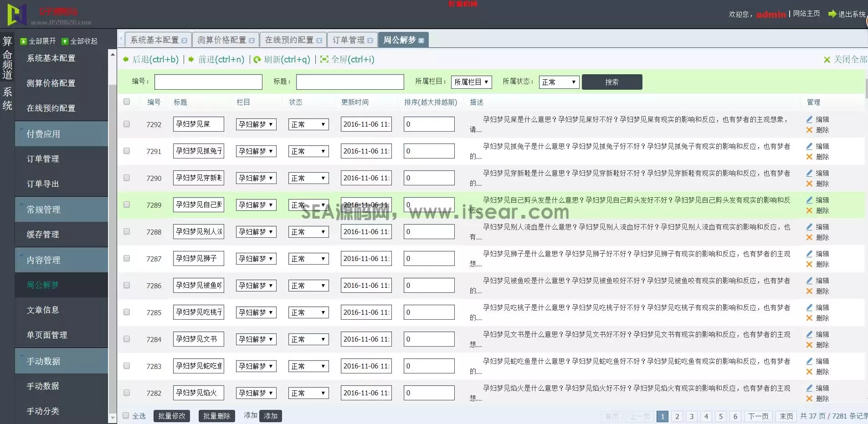Open the 状态 dropdown in row 7288
The width and height of the screenshot is (868, 424).
pyautogui.click(x=308, y=232)
